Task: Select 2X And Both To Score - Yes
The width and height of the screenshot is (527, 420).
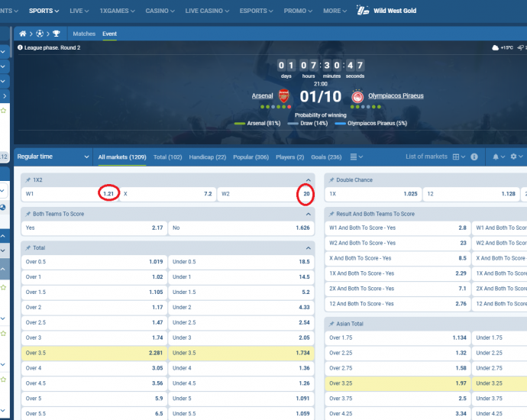Action: click(x=398, y=289)
